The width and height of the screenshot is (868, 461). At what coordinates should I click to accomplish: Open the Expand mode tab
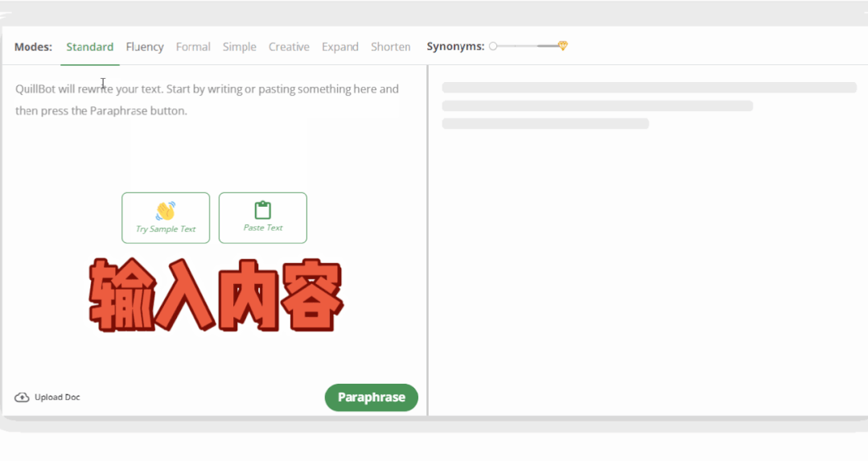point(340,47)
